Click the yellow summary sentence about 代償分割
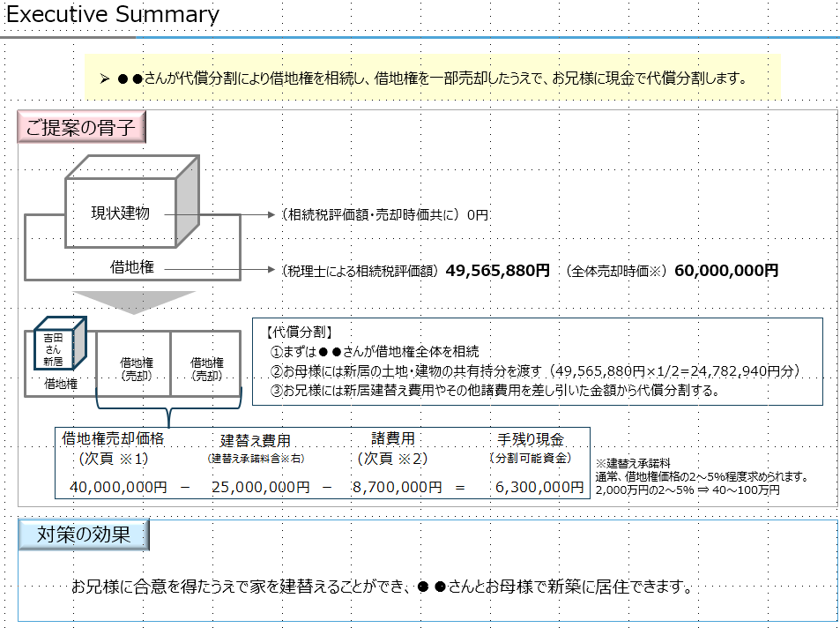The image size is (840, 628). coord(432,78)
